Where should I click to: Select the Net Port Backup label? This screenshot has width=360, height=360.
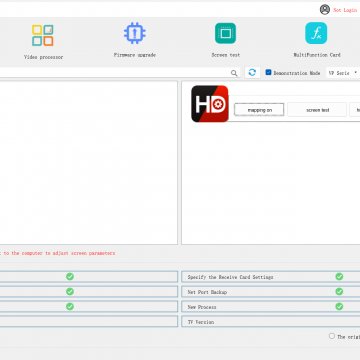207,292
